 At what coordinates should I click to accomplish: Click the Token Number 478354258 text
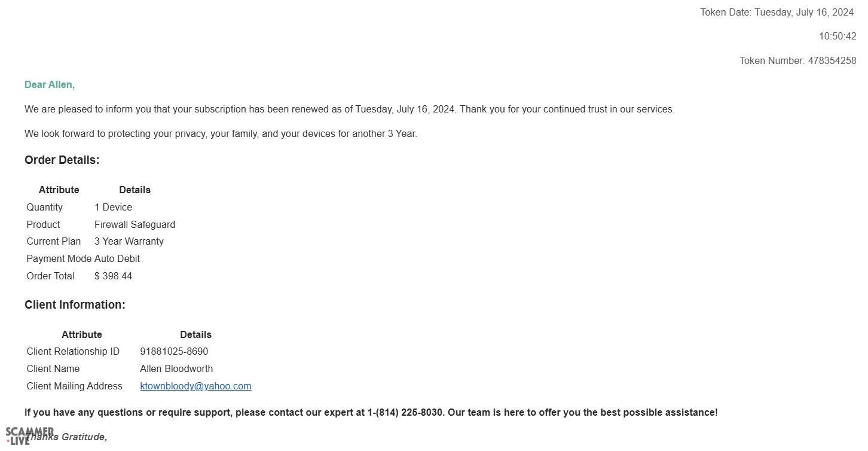click(x=797, y=61)
